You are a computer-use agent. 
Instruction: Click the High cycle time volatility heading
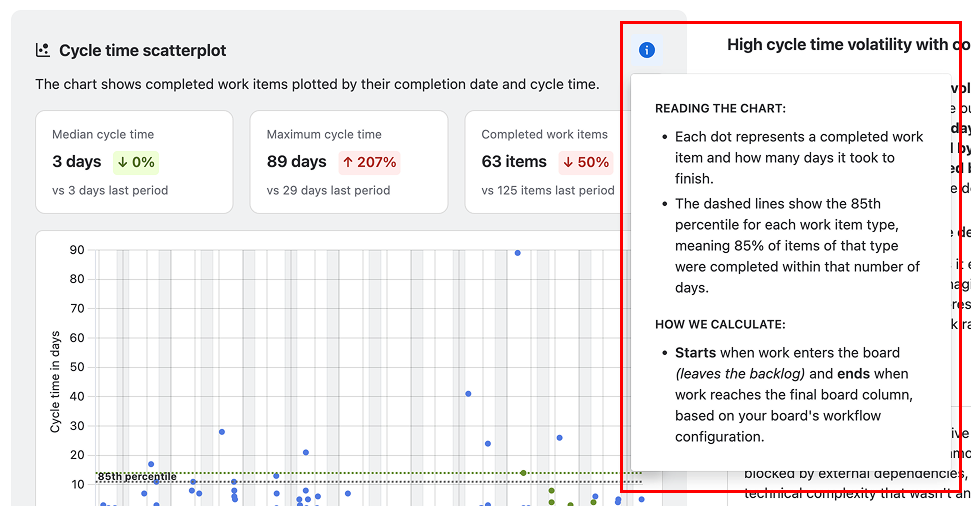(847, 44)
